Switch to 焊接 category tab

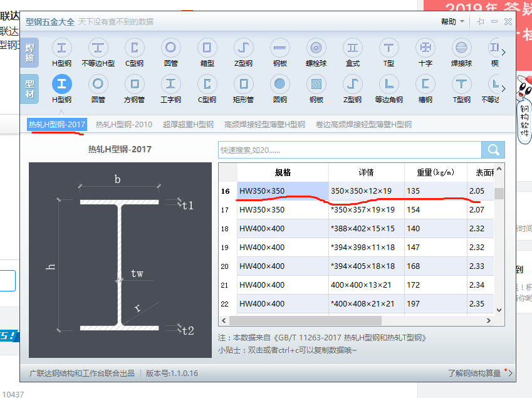click(x=29, y=53)
